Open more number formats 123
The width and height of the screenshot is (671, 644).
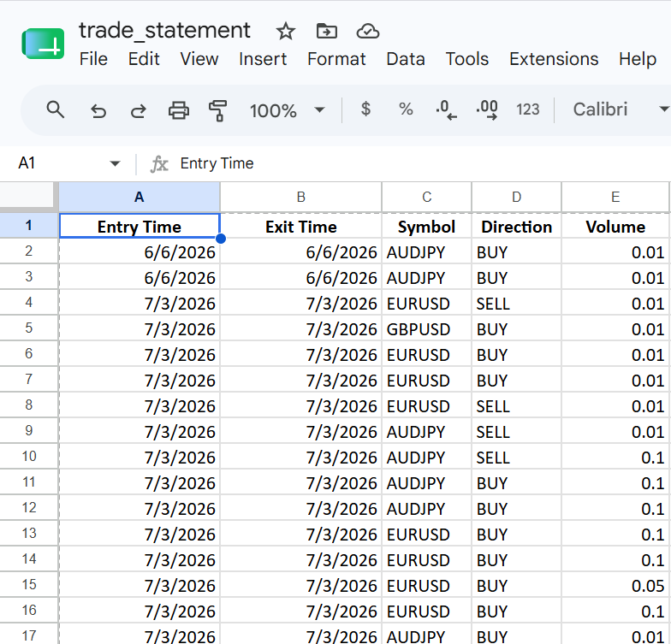click(527, 109)
